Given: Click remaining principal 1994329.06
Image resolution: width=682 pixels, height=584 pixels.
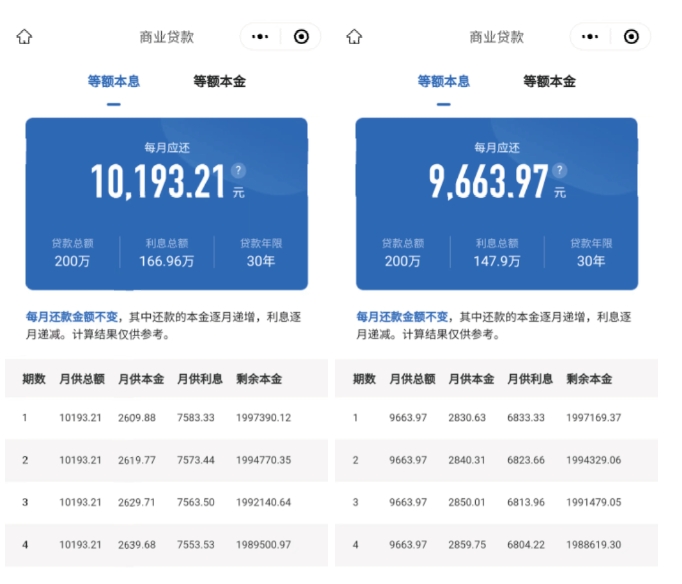Looking at the screenshot, I should pos(594,460).
